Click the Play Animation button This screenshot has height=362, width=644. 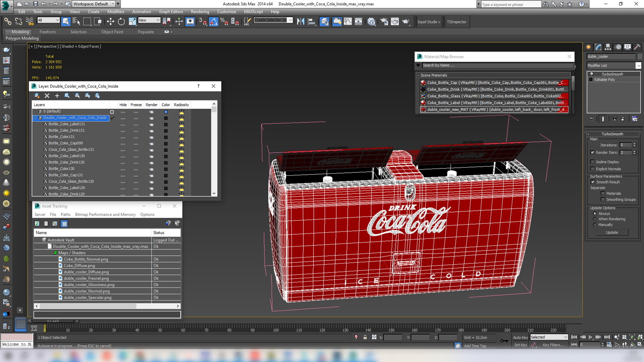tap(590, 337)
